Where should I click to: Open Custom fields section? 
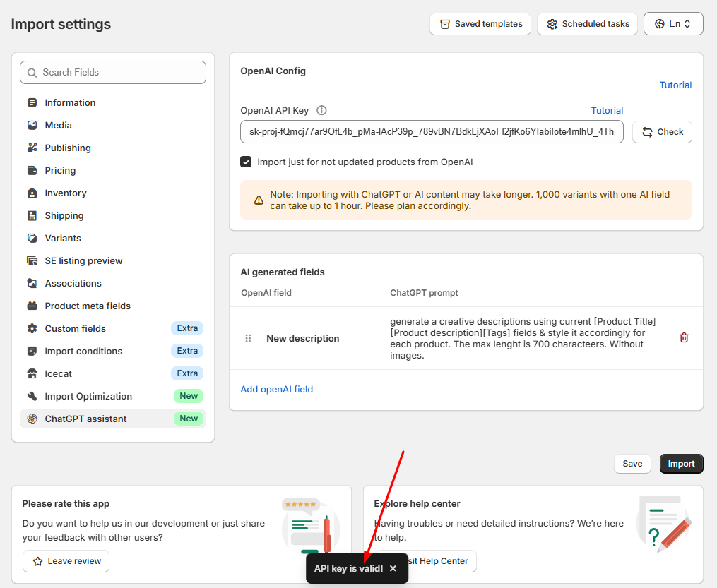[113, 328]
